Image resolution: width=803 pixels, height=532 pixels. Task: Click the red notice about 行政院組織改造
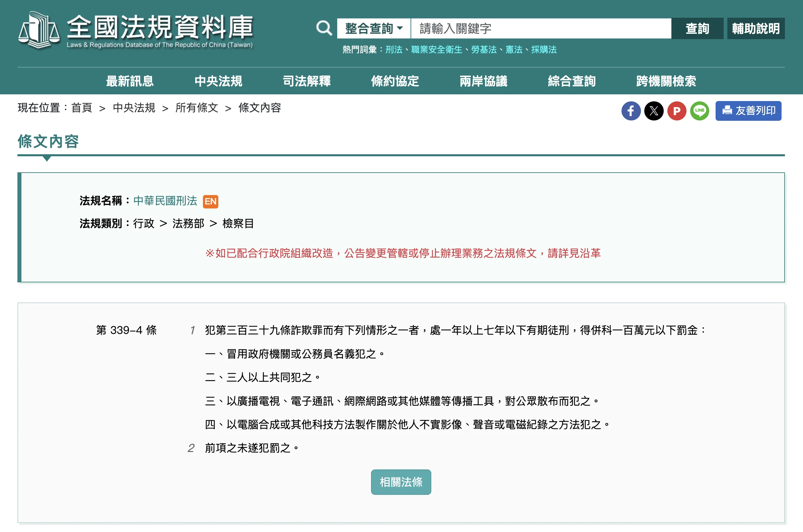tap(403, 253)
